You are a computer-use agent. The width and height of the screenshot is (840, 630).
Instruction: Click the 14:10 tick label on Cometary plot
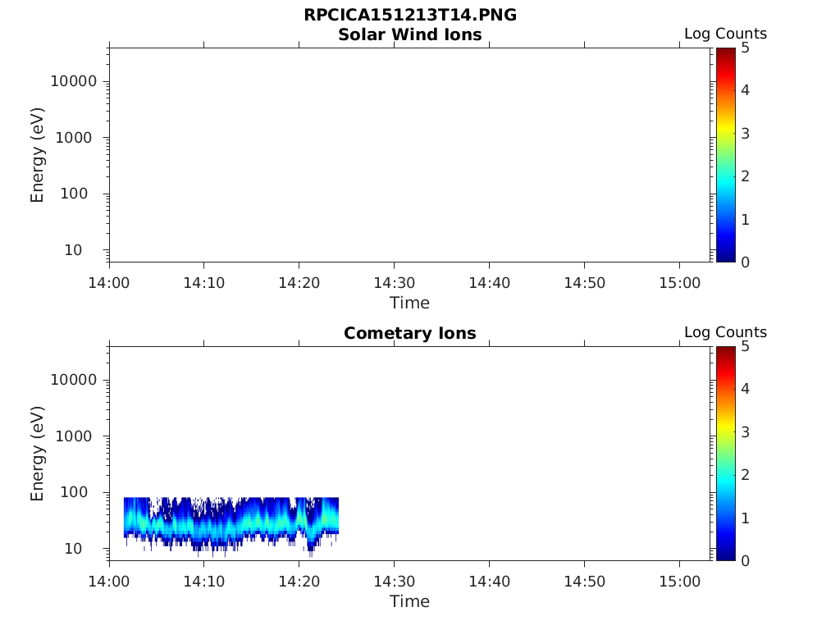coord(204,582)
